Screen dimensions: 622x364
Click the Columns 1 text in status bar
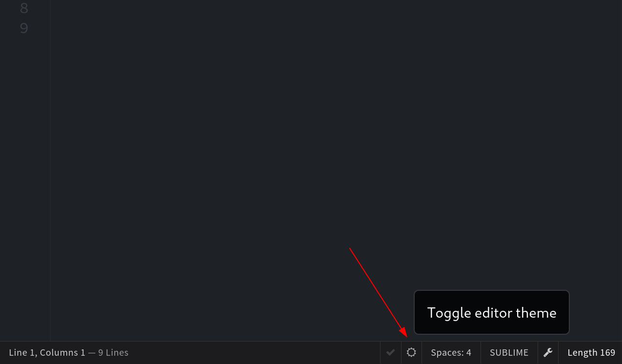pyautogui.click(x=62, y=352)
